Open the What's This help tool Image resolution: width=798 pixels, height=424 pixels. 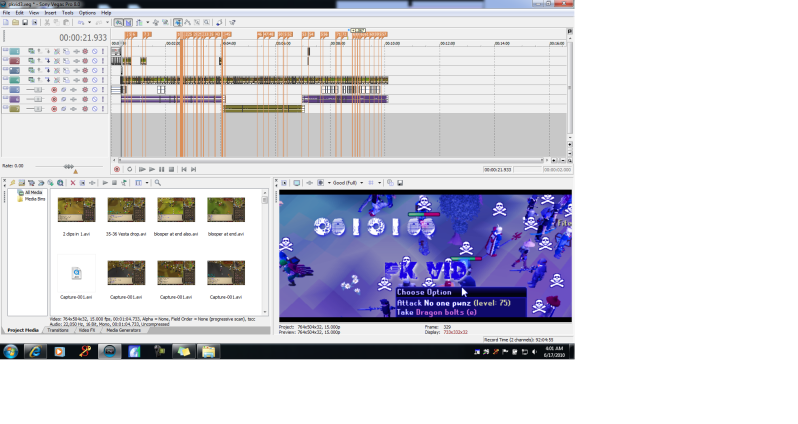coord(232,22)
